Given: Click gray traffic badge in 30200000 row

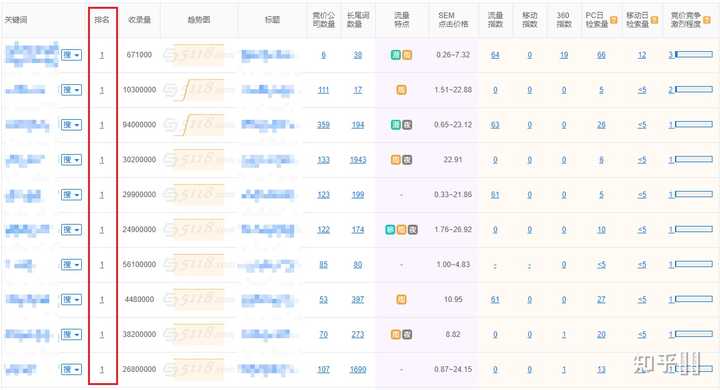Looking at the screenshot, I should click(x=407, y=160).
